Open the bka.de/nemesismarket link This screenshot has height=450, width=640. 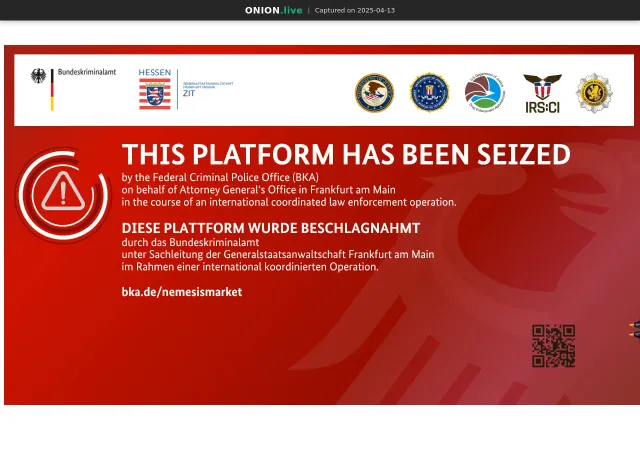pyautogui.click(x=182, y=292)
